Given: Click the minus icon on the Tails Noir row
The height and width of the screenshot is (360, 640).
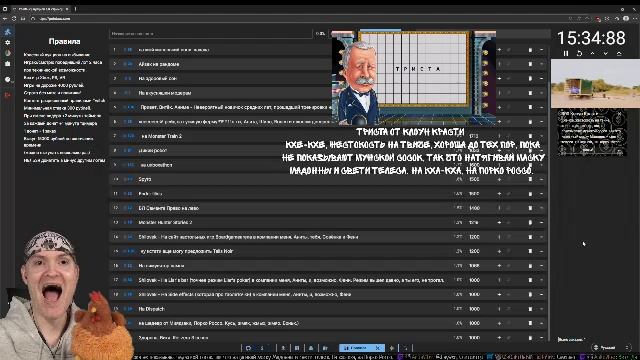Looking at the screenshot, I should [542, 251].
